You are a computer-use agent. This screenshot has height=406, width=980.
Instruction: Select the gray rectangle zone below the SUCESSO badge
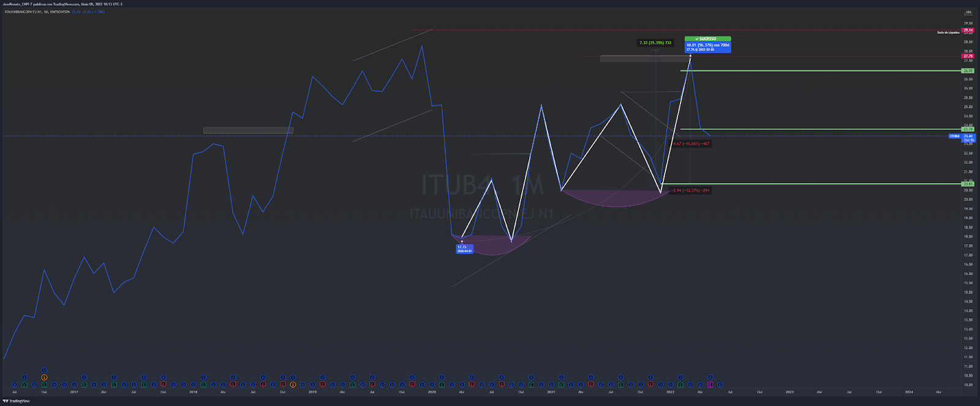645,59
